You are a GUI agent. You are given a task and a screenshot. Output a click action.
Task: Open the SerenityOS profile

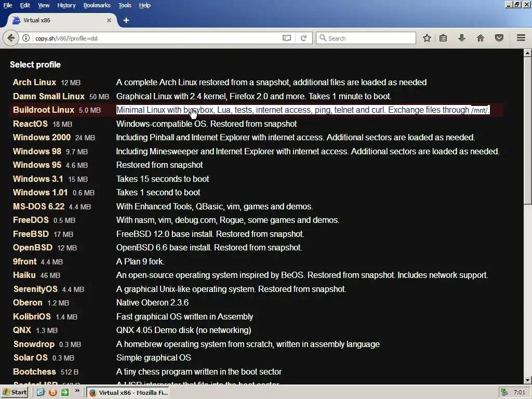pyautogui.click(x=35, y=289)
